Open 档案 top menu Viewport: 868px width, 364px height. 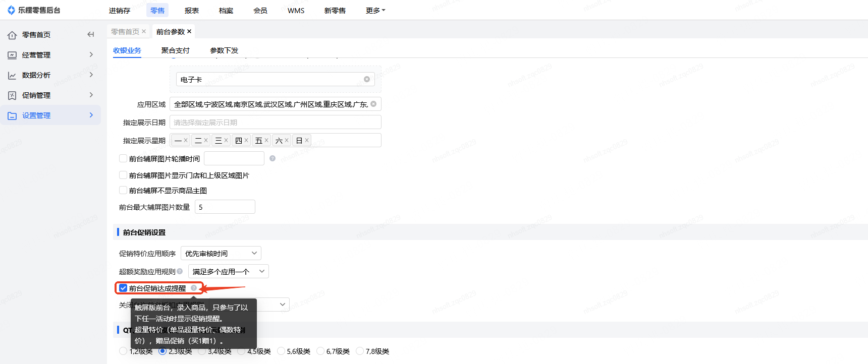coord(226,10)
